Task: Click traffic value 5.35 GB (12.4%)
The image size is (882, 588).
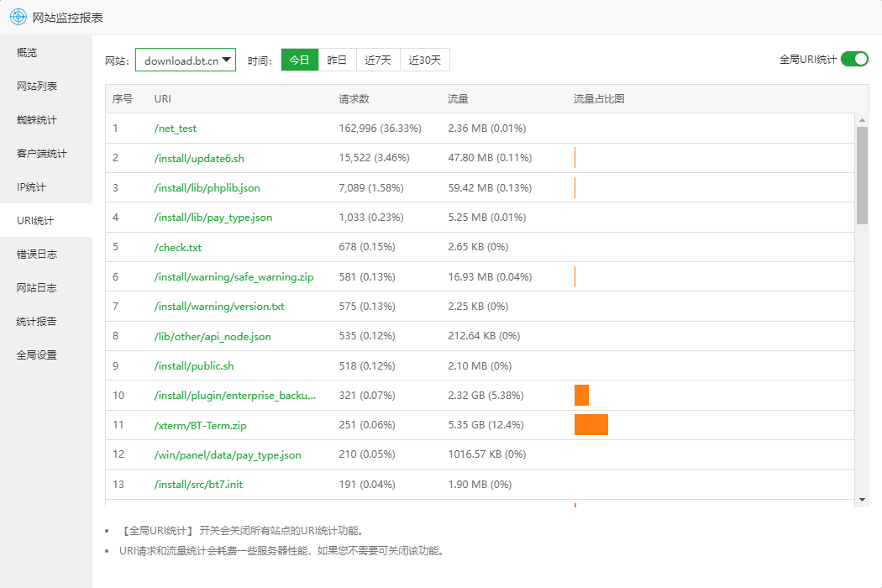Action: (x=486, y=425)
